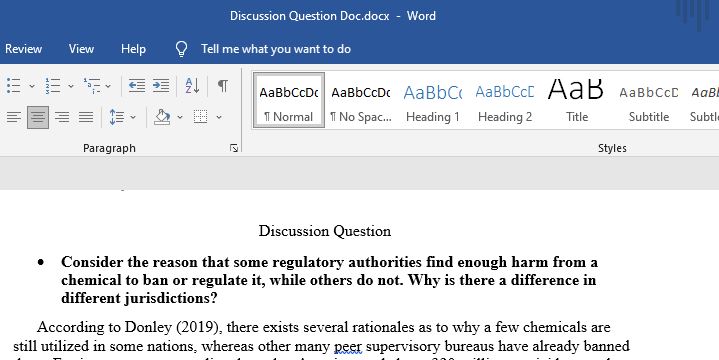Toggle Center paragraph alignment
Screen dimensions: 719x360
pyautogui.click(x=38, y=117)
